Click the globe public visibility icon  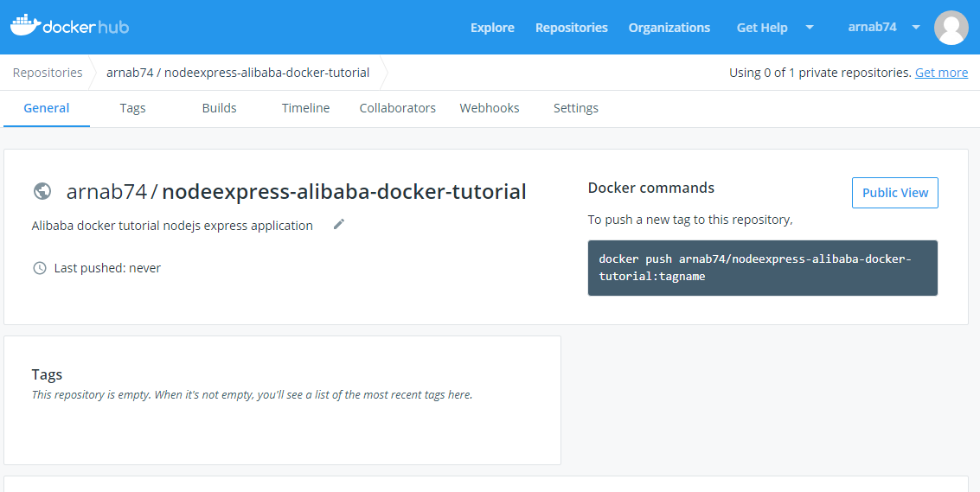tap(42, 191)
